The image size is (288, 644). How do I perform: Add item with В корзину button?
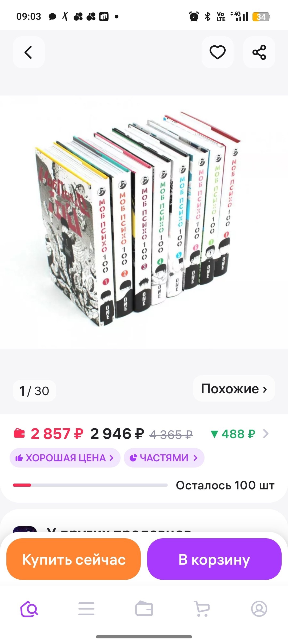214,559
